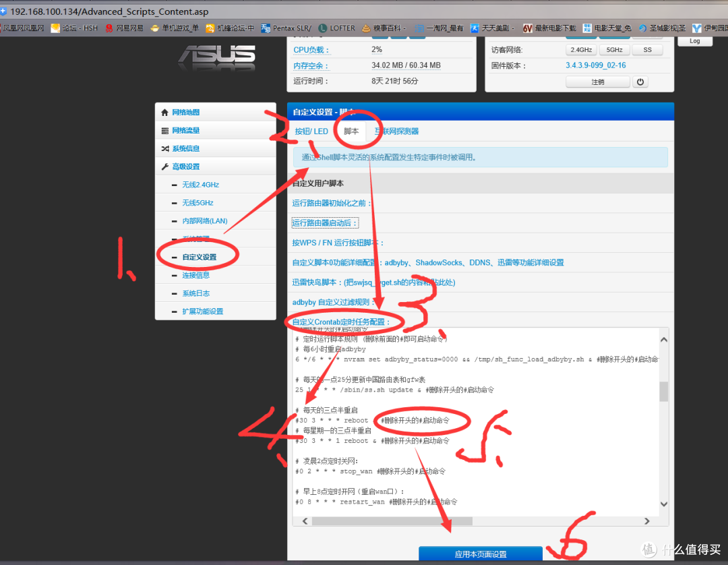Open the 电影天堂 bookmark
This screenshot has height=565, width=728.
[x=607, y=28]
